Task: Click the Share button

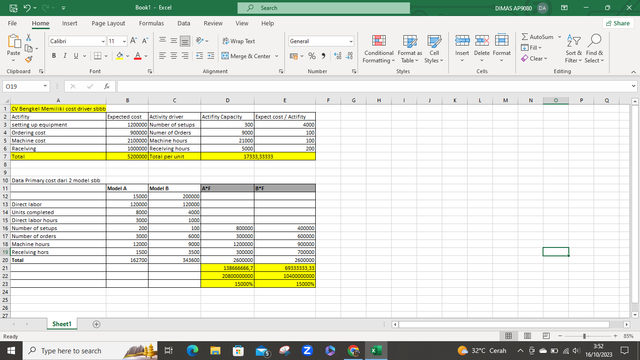Action: point(618,23)
